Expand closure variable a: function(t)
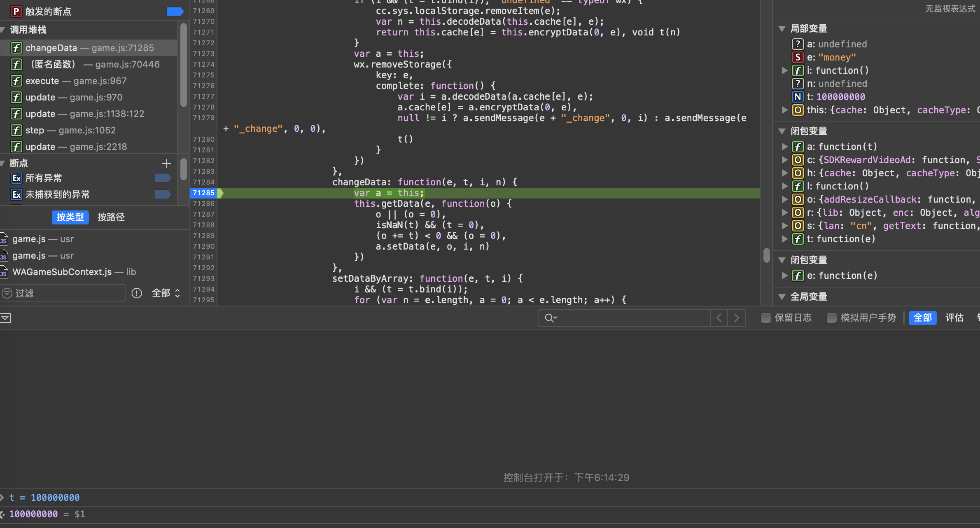 pyautogui.click(x=784, y=147)
